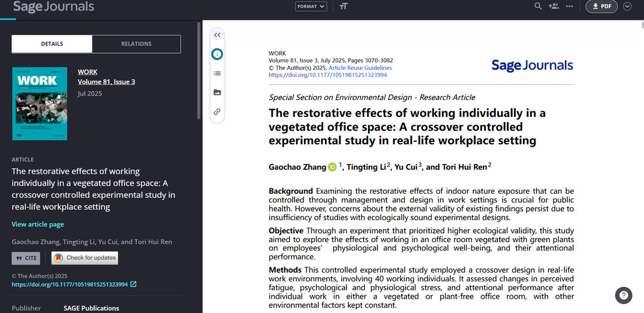Image resolution: width=644 pixels, height=313 pixels.
Task: Expand PDF options circled chevron
Action: 627,7
